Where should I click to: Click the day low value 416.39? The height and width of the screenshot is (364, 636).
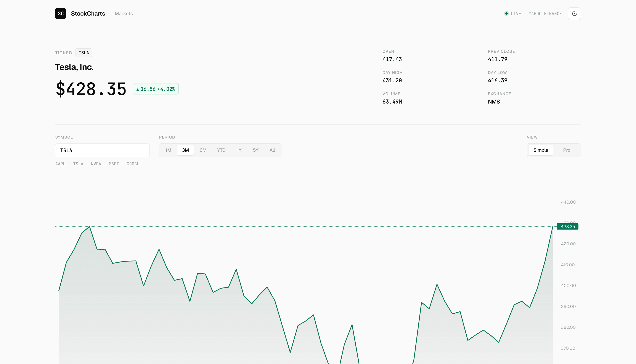497,80
